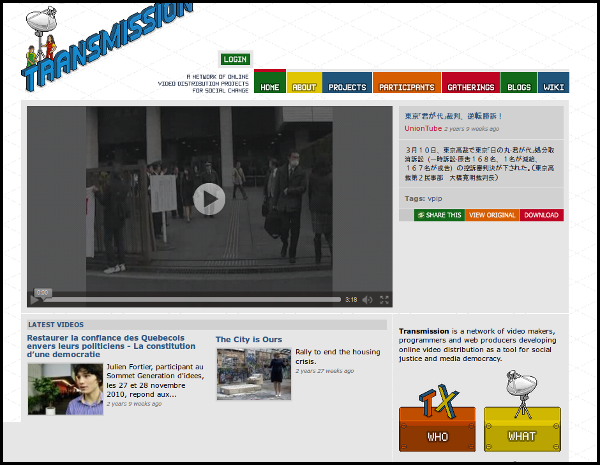Screen dimensions: 600x465
Task: Click the large play button on video
Action: pyautogui.click(x=209, y=199)
